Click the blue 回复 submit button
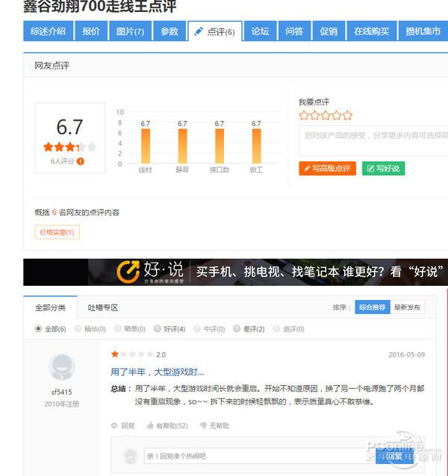 tap(394, 456)
